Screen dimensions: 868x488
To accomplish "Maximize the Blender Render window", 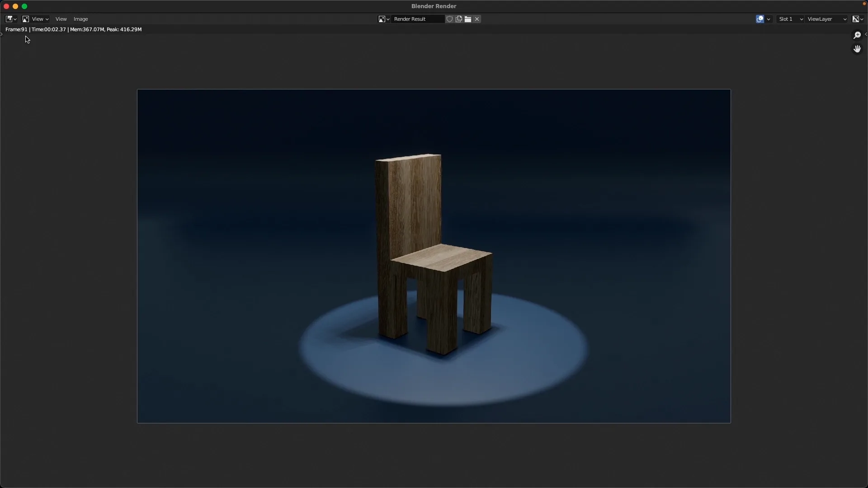I will click(x=24, y=6).
